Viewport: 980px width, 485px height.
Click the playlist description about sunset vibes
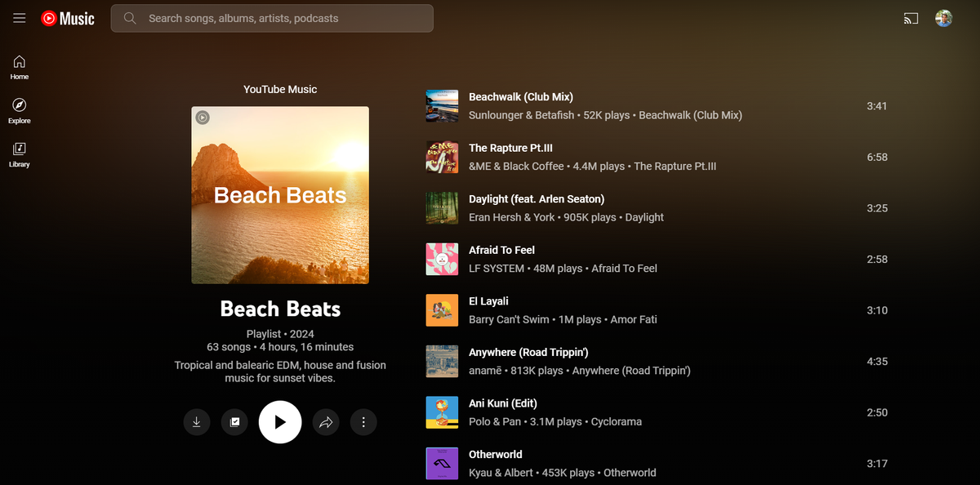click(x=280, y=372)
